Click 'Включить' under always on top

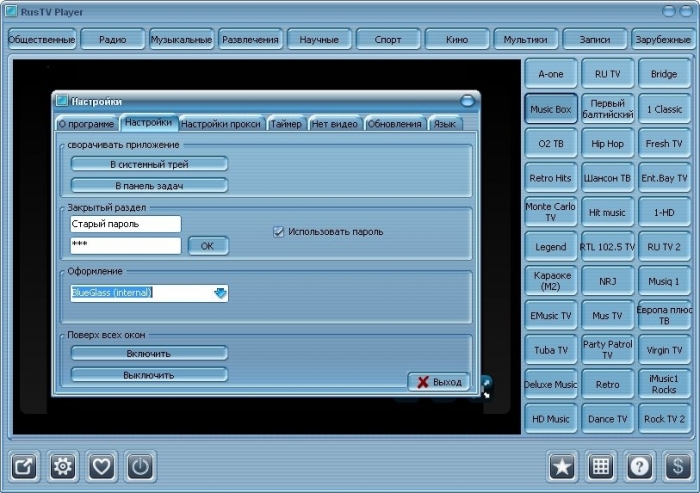point(149,353)
